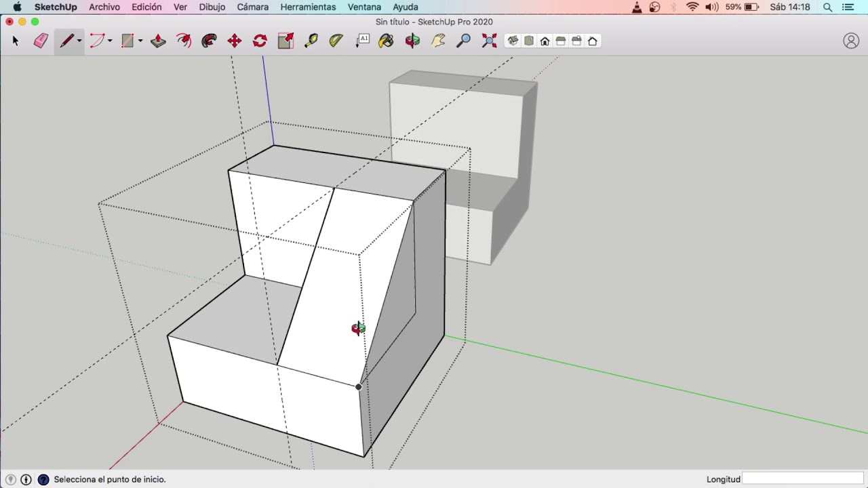Select the arrow Select tool
This screenshot has width=868, height=488.
pyautogui.click(x=16, y=41)
